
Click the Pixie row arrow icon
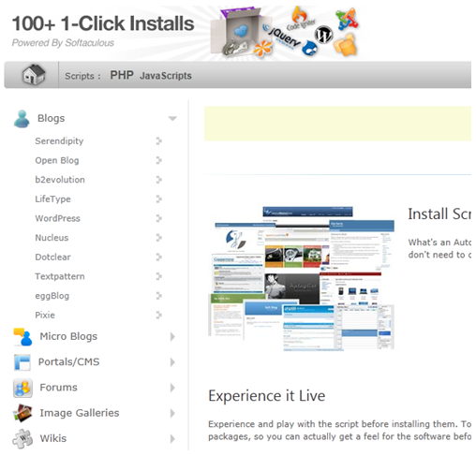click(x=159, y=316)
